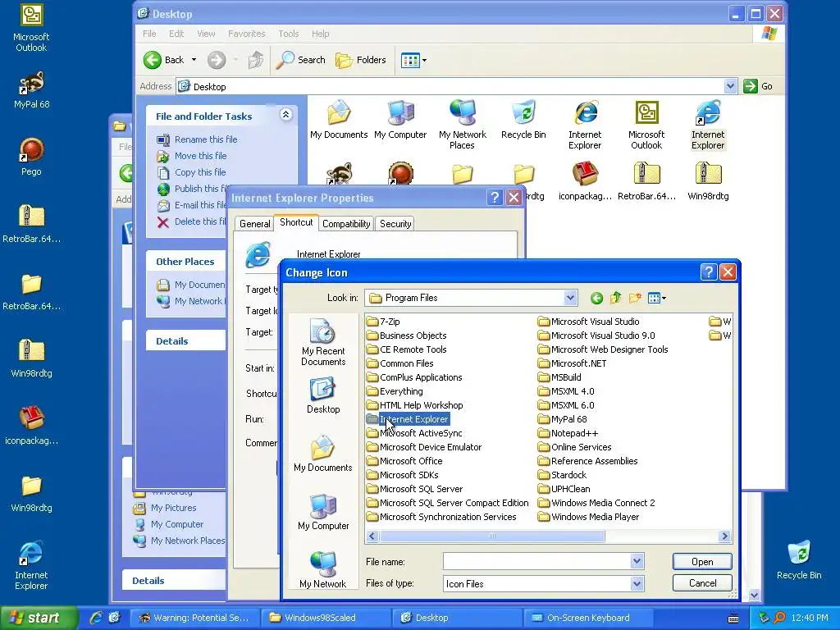Open Views dropdown in Desktop toolbar

413,60
